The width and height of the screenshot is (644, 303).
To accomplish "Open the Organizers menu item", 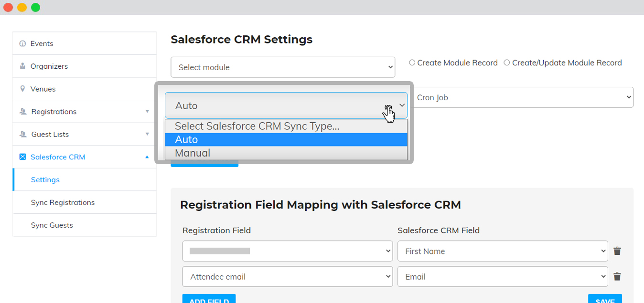I will pyautogui.click(x=85, y=66).
